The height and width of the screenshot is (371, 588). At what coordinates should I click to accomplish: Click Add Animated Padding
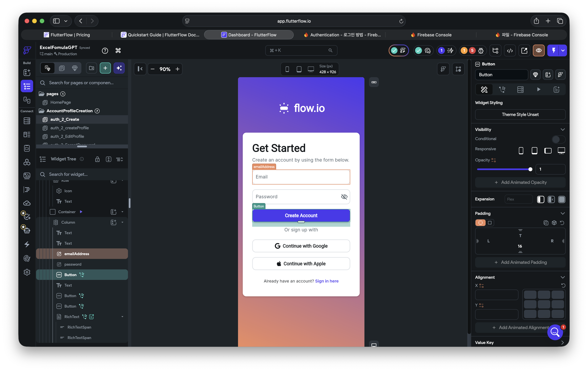[520, 262]
